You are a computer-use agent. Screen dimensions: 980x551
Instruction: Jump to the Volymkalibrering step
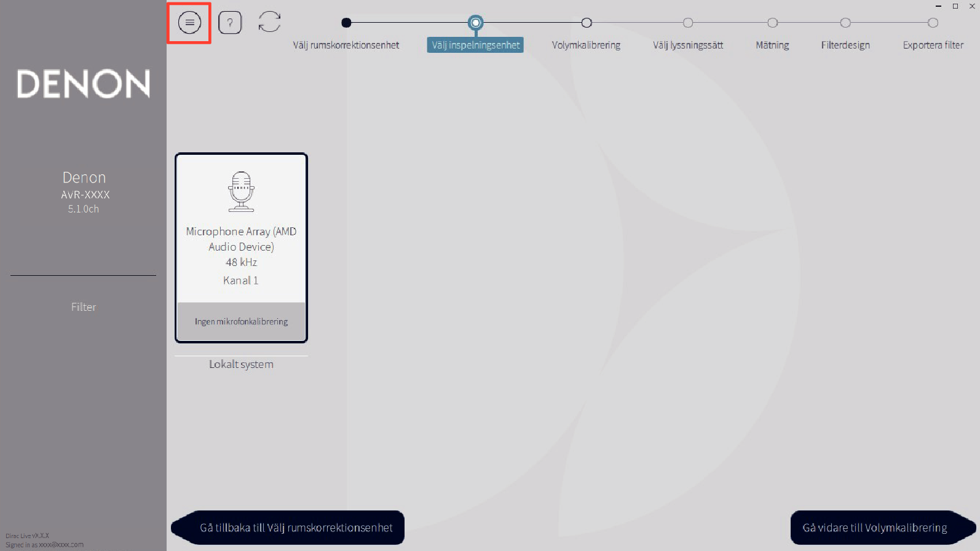pyautogui.click(x=586, y=45)
